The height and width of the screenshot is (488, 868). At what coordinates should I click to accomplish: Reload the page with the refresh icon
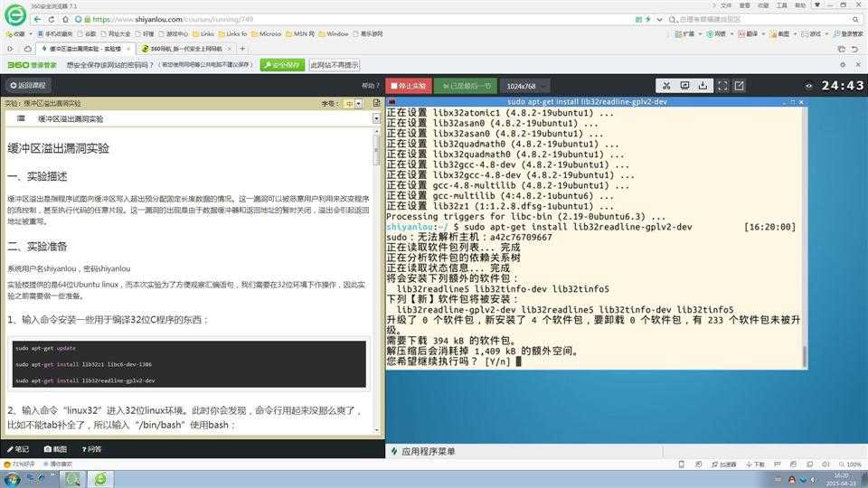pos(52,19)
